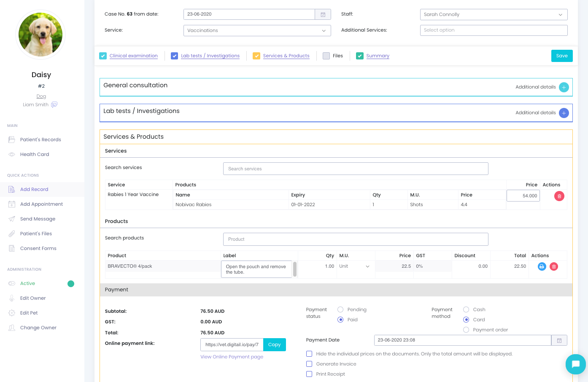
Task: Copy the online payment link
Action: pyautogui.click(x=274, y=344)
